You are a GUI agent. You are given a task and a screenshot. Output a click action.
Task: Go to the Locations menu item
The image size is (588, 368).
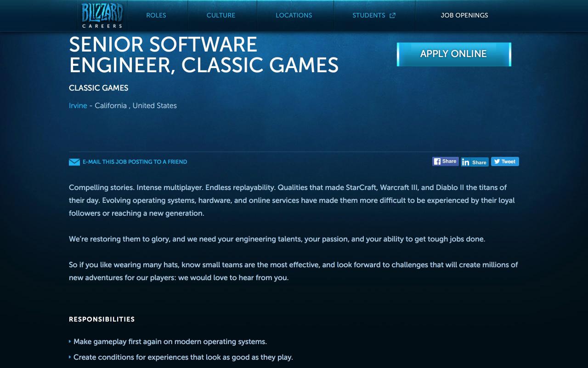[294, 15]
